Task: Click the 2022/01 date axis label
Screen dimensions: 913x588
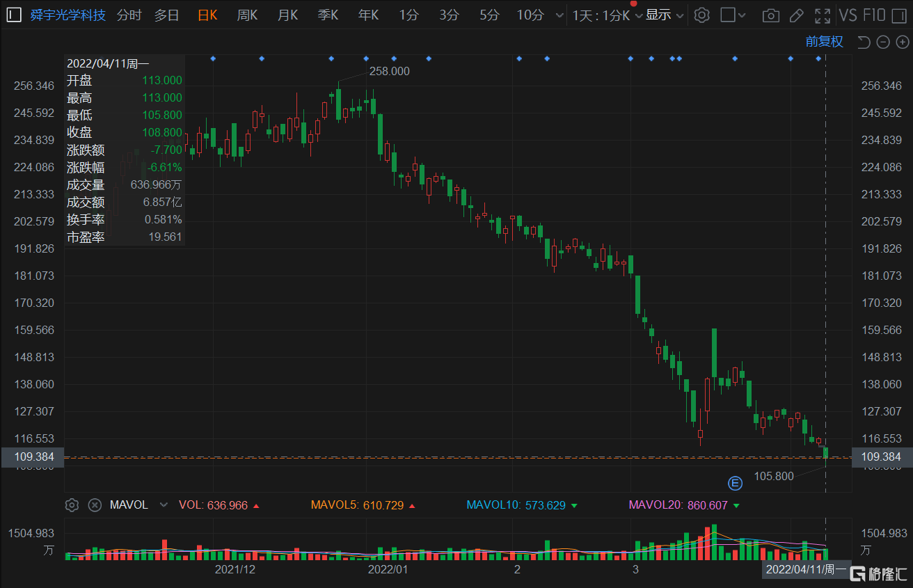Action: point(388,569)
